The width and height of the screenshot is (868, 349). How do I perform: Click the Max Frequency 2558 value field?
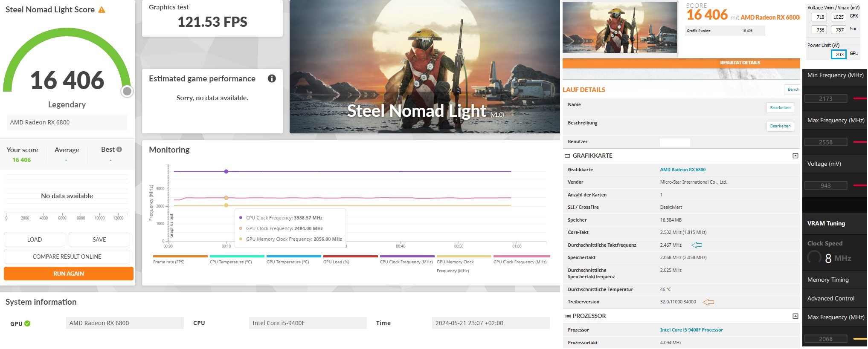[x=826, y=142]
